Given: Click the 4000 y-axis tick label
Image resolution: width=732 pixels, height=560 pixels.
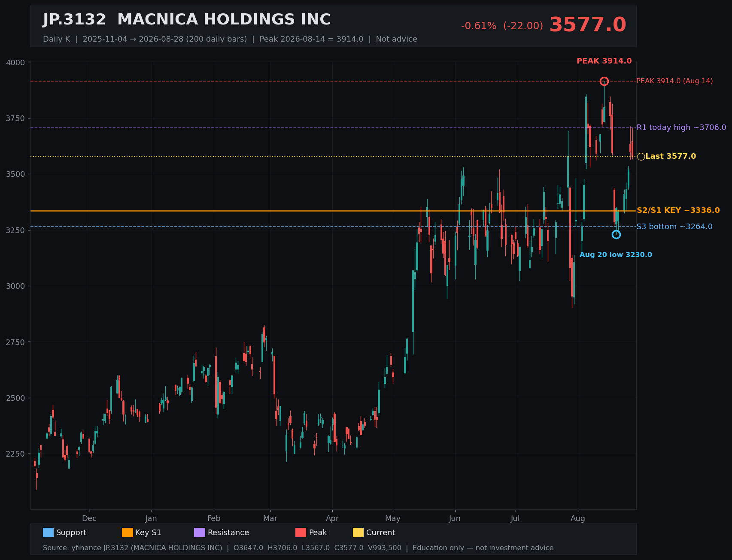Looking at the screenshot, I should pos(16,63).
